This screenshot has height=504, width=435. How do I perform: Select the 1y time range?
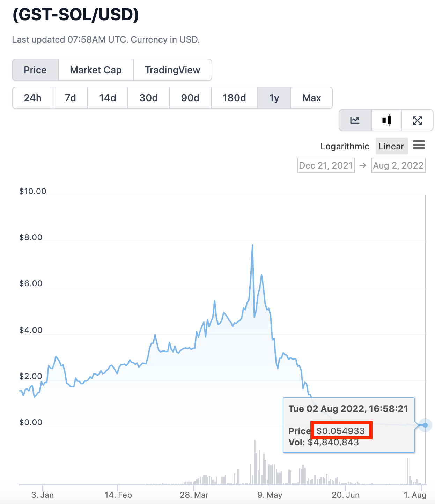[274, 98]
